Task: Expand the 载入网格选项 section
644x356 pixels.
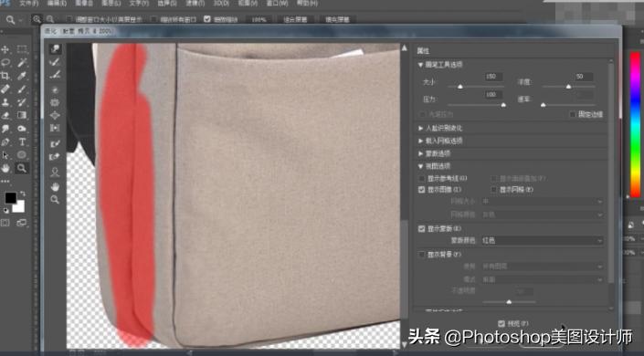Action: pos(420,141)
